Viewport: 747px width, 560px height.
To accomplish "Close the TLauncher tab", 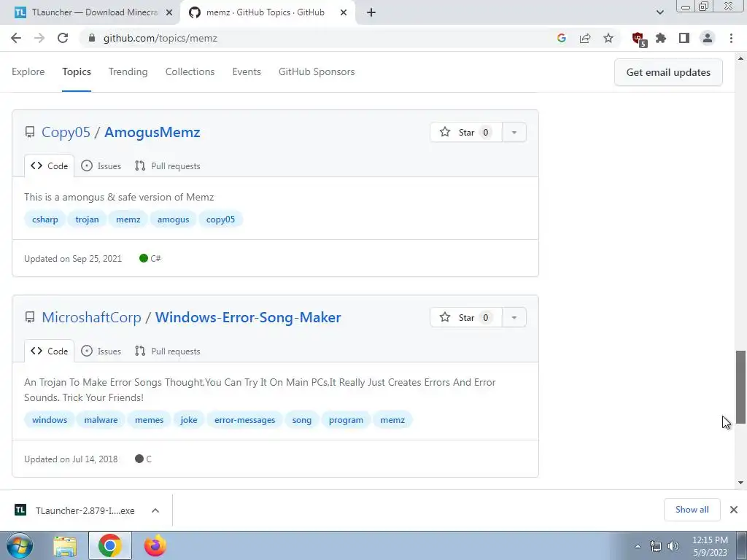I will (x=169, y=13).
